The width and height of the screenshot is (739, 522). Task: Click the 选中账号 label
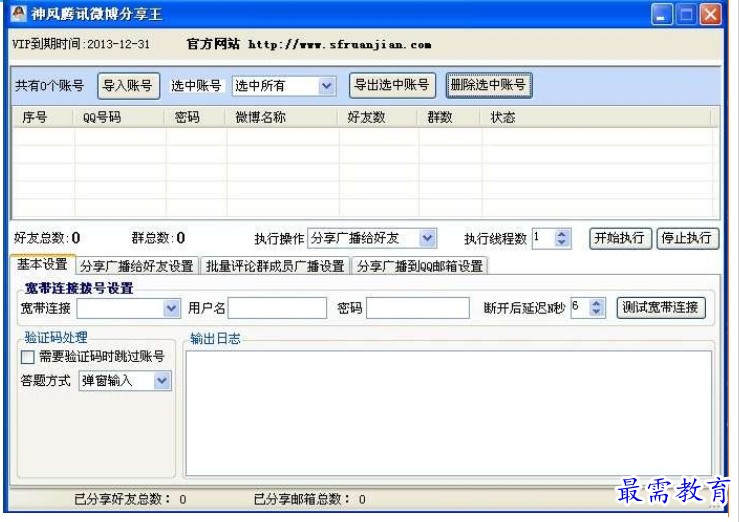[196, 86]
